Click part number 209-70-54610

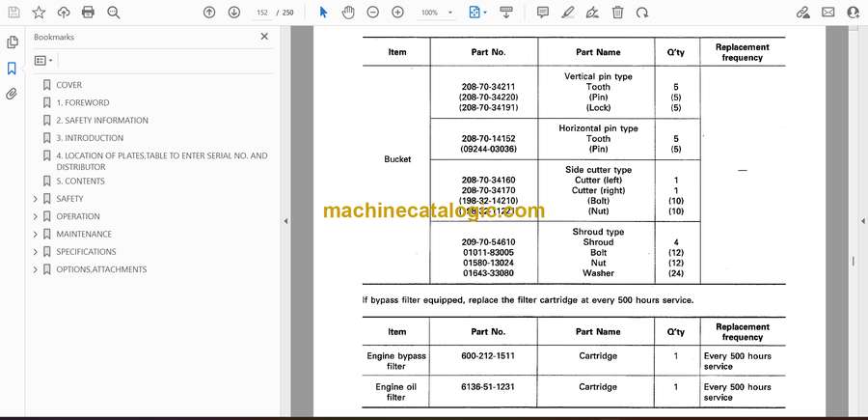488,242
